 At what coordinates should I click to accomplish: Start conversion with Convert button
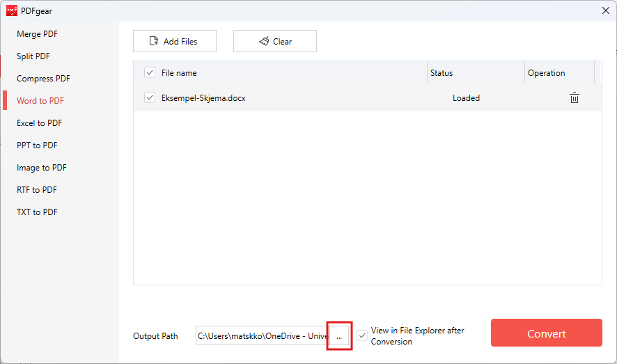(546, 333)
